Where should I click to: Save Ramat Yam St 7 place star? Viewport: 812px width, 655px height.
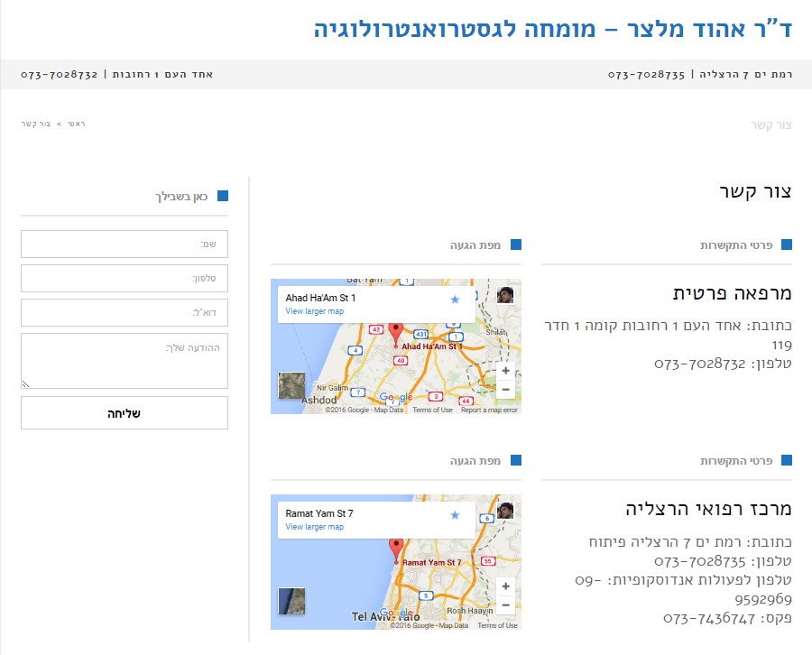(455, 514)
